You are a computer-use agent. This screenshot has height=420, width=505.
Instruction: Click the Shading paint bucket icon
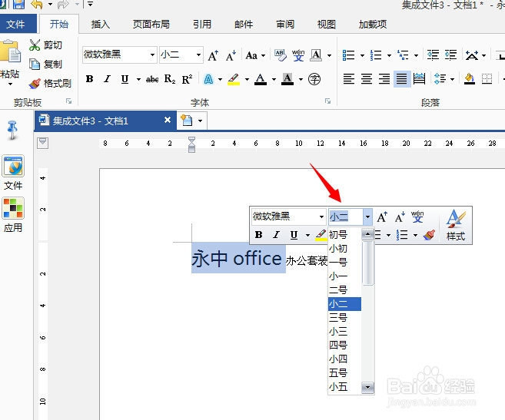(x=469, y=79)
